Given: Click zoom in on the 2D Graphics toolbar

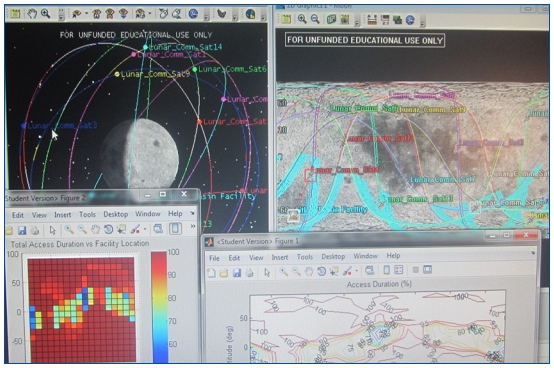Looking at the screenshot, I should pyautogui.click(x=302, y=19).
